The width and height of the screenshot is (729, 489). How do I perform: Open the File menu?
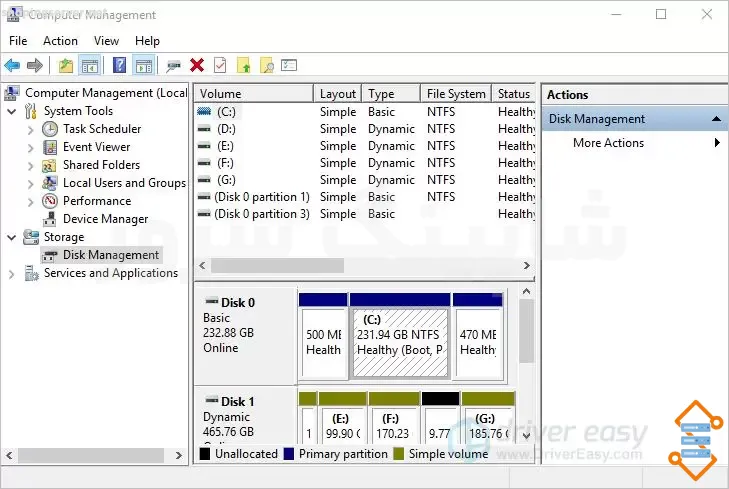[x=18, y=41]
